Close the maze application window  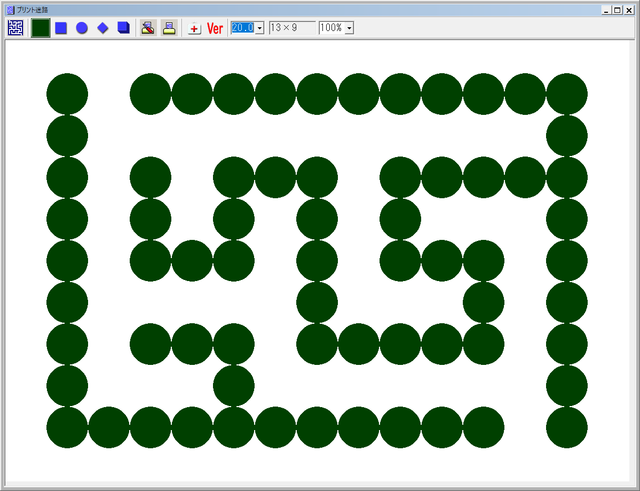click(x=630, y=8)
